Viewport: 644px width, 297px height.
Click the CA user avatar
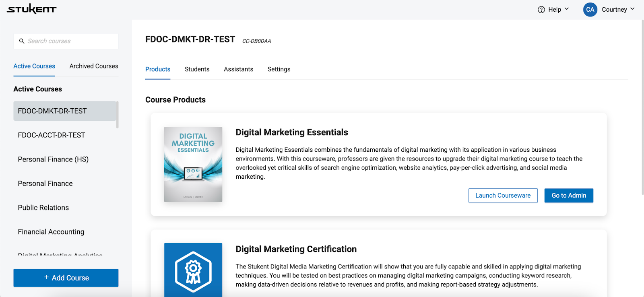pyautogui.click(x=590, y=10)
